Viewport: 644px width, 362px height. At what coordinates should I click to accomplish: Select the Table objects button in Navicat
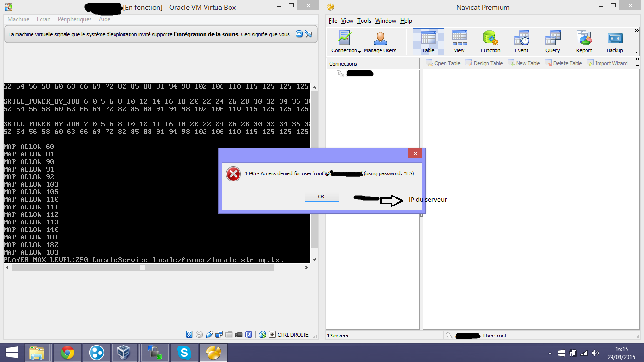click(428, 42)
